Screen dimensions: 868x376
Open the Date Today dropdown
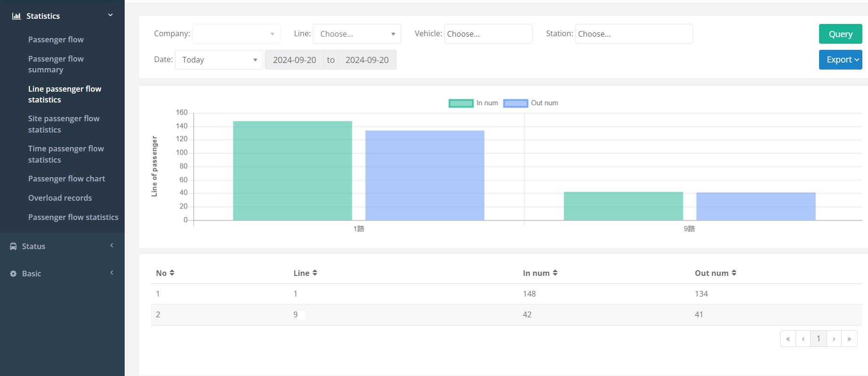click(219, 60)
